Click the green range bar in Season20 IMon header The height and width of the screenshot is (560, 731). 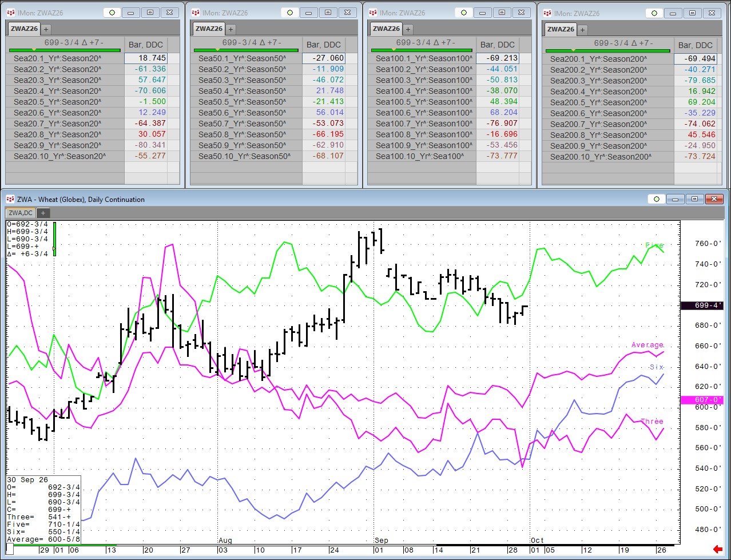point(66,50)
